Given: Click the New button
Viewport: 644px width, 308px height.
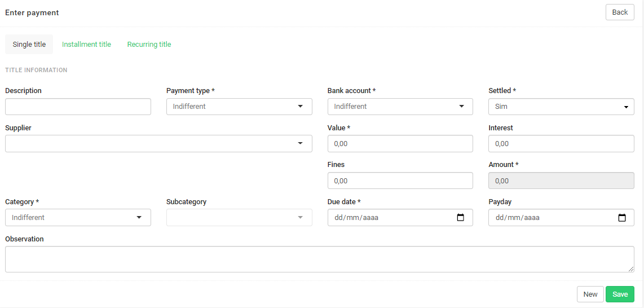Looking at the screenshot, I should pos(590,294).
